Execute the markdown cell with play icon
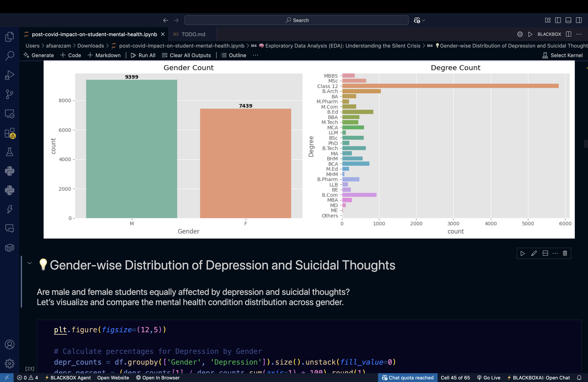588x382 pixels. coord(522,253)
